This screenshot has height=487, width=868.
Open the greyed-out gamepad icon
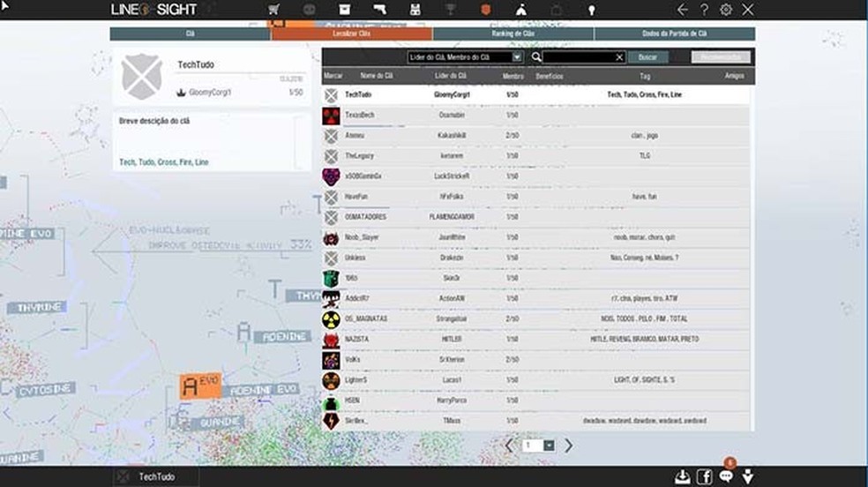click(309, 10)
